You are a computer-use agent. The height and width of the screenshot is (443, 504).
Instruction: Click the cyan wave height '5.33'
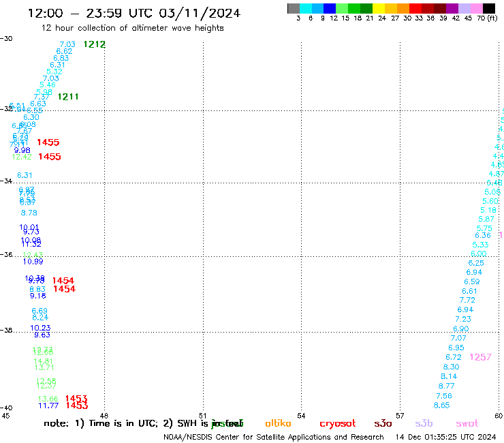[481, 245]
